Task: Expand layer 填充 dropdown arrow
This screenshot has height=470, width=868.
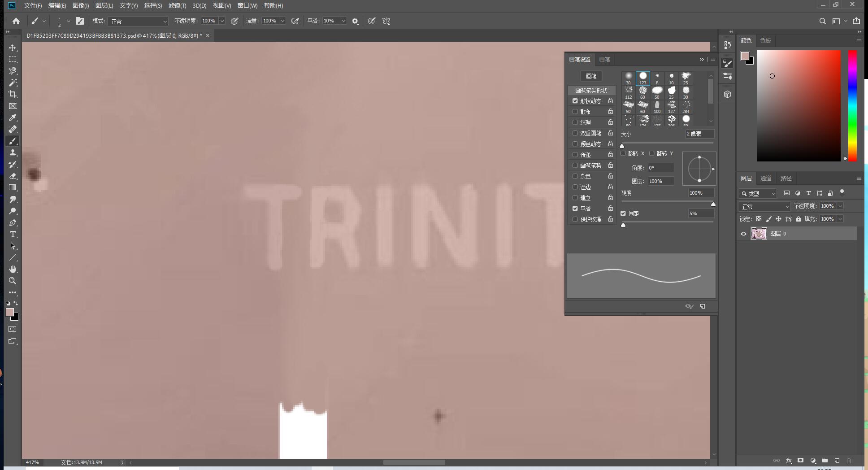Action: click(841, 219)
